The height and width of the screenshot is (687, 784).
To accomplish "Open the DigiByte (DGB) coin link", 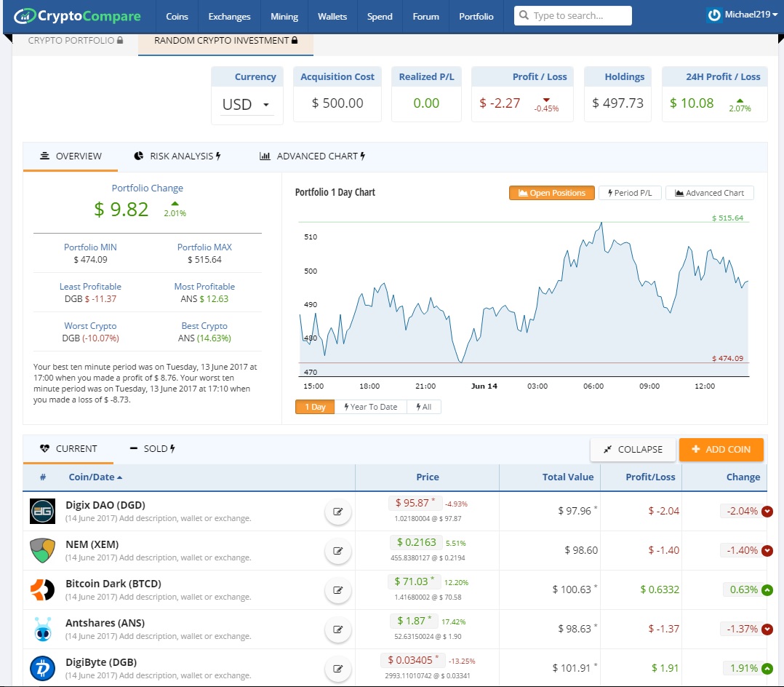I will click(x=101, y=662).
